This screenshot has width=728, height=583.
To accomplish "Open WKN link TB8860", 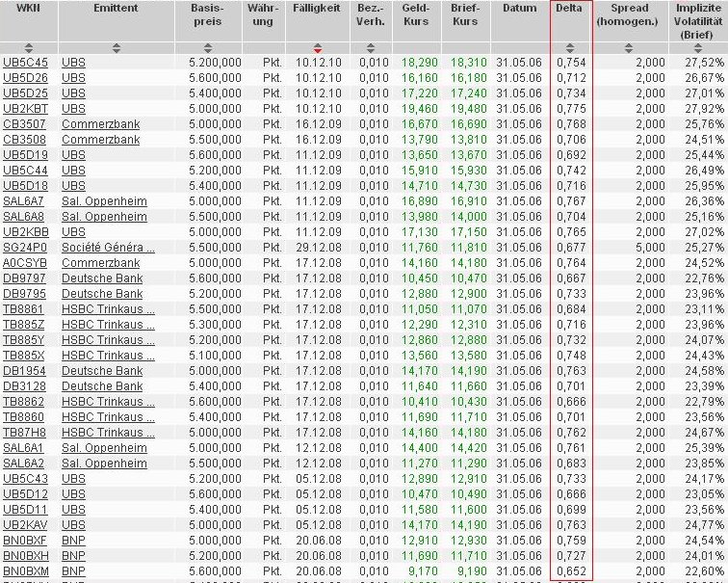I will [23, 416].
